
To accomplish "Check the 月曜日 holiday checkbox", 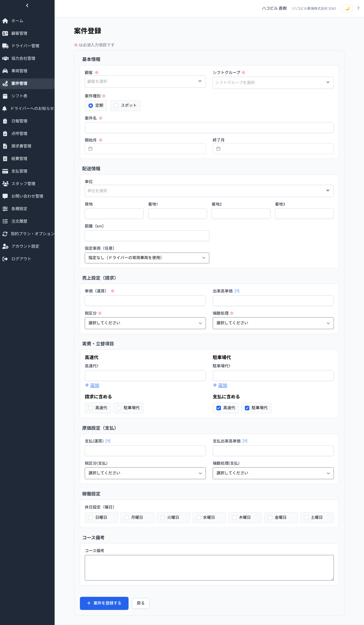I will point(137,518).
